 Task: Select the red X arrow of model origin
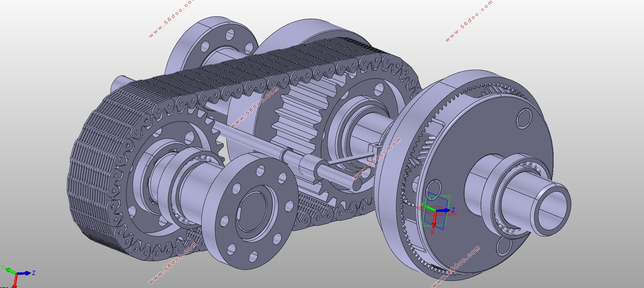pos(434,218)
